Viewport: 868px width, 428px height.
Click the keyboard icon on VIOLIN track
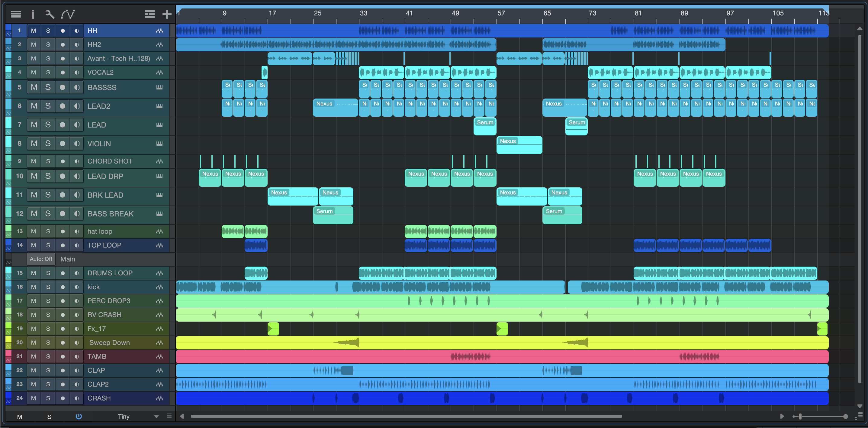[x=159, y=143]
